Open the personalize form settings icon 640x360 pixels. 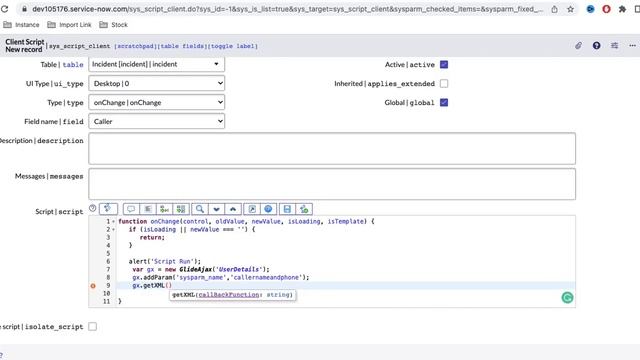click(x=614, y=46)
